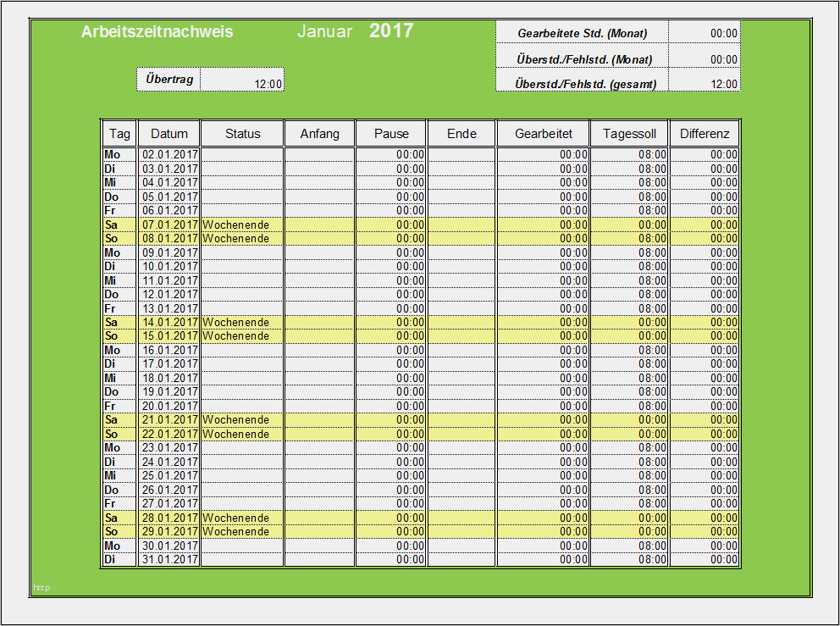Click the Fr day cell beside 13.01.2017
Image resolution: width=840 pixels, height=626 pixels.
pyautogui.click(x=119, y=308)
